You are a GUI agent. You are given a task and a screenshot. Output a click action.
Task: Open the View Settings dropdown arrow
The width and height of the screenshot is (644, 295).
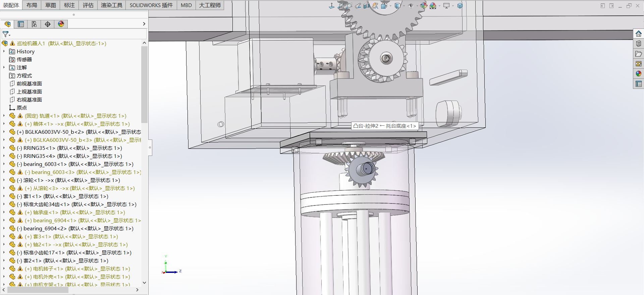pyautogui.click(x=453, y=6)
